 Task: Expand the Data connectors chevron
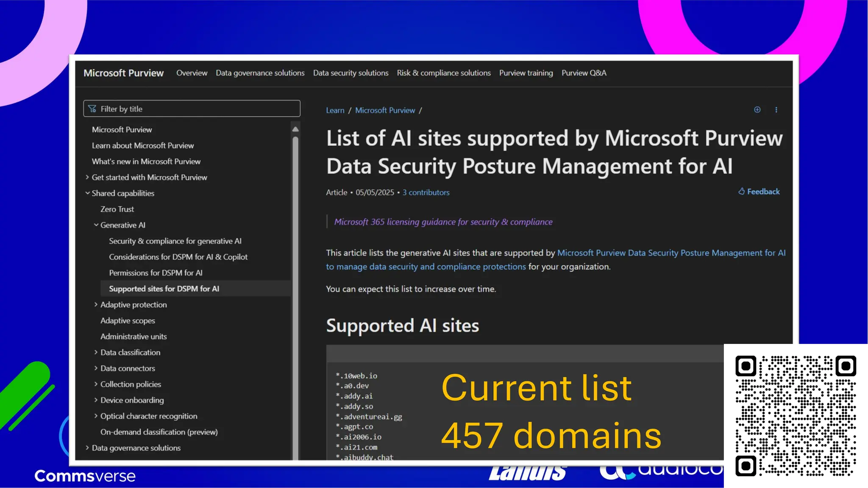96,368
